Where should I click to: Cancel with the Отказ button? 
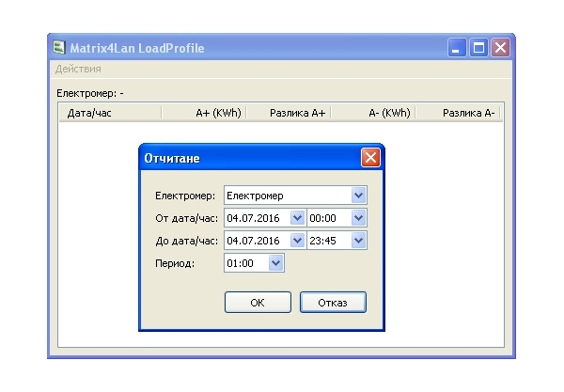(333, 303)
